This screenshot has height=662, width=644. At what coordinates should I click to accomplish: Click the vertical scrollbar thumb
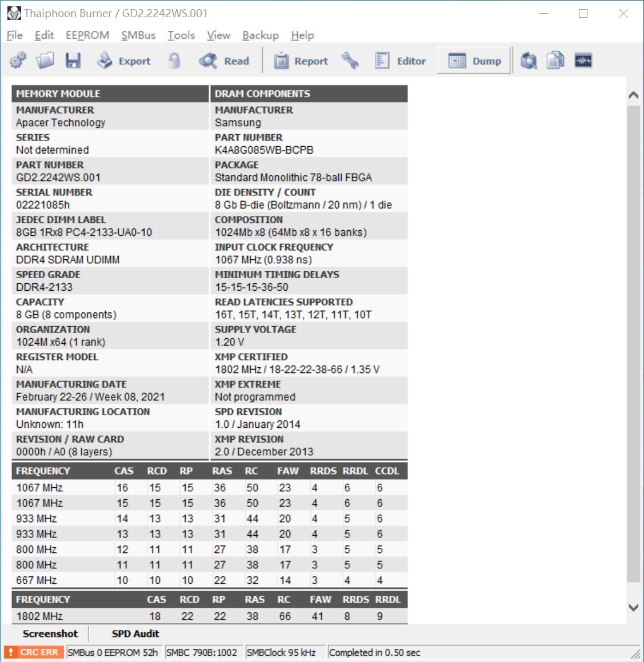[x=633, y=344]
